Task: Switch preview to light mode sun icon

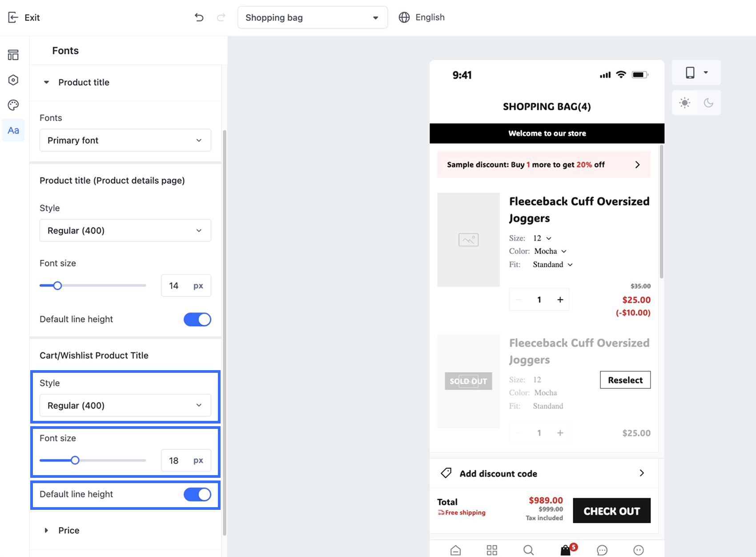Action: pos(685,103)
